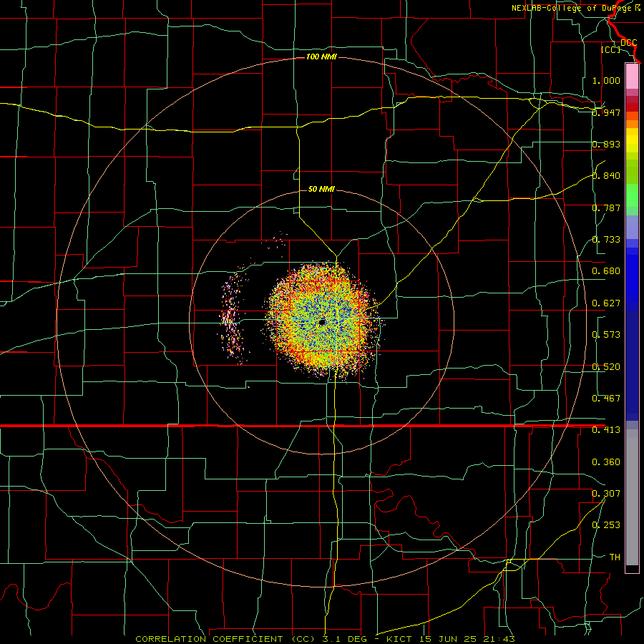Viewport: 644px width, 644px height.
Task: Click the black radar site dot at echo center
Action: pyautogui.click(x=322, y=323)
